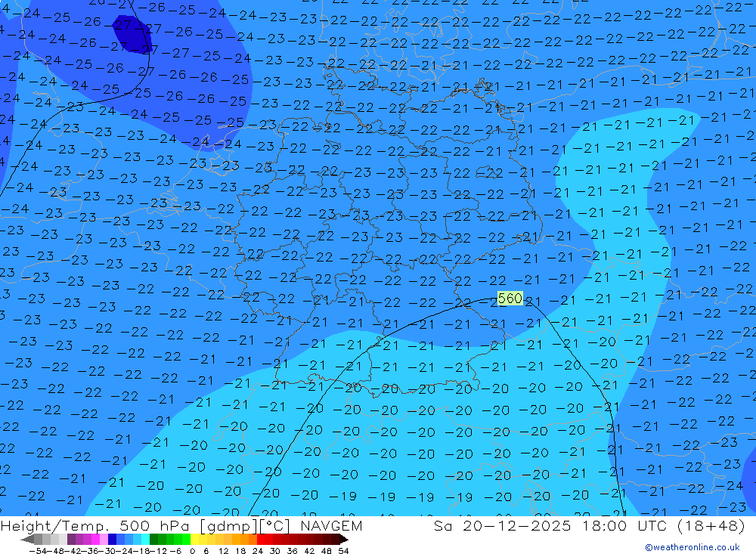
Task: Click the dark maroon right arrow of color scale
Action: 344,539
